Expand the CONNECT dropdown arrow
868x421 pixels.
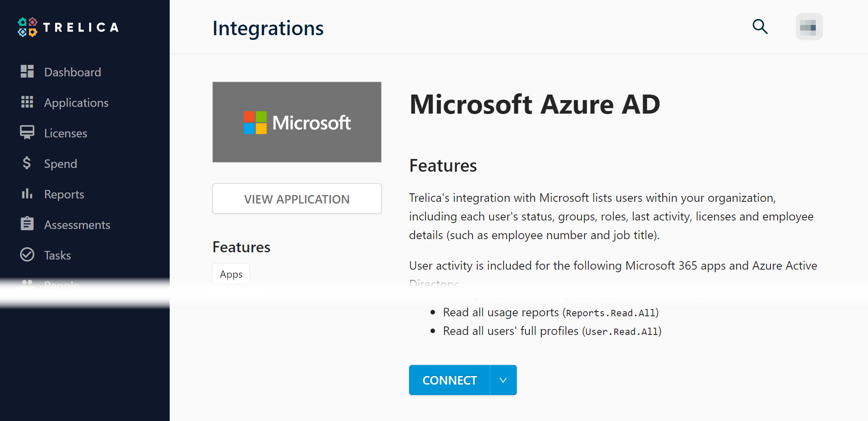[x=503, y=380]
